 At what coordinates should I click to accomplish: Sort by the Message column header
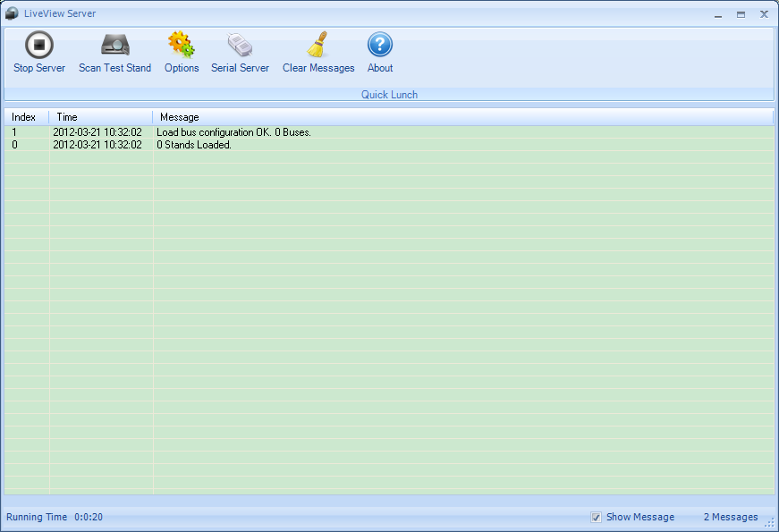point(463,117)
